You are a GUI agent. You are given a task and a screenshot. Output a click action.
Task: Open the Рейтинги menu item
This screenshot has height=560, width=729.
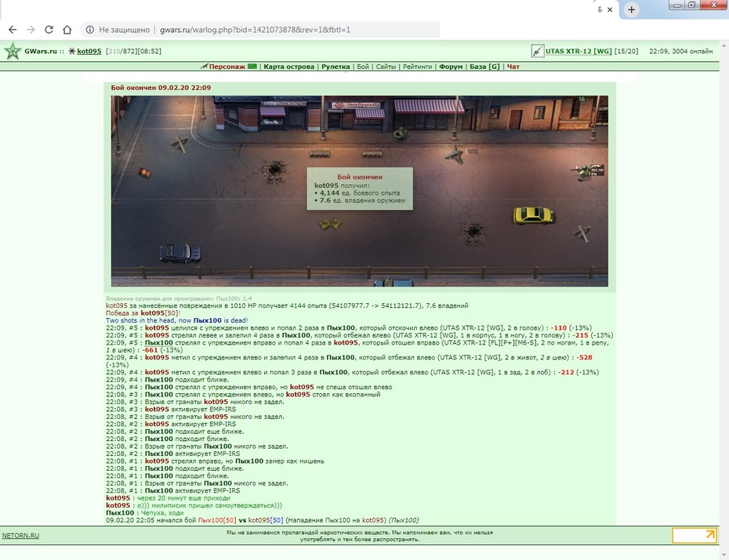(x=418, y=67)
